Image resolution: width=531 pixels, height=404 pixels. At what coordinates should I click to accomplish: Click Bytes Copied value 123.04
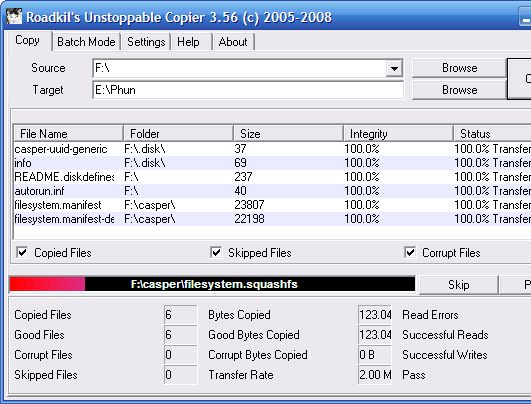coord(375,315)
